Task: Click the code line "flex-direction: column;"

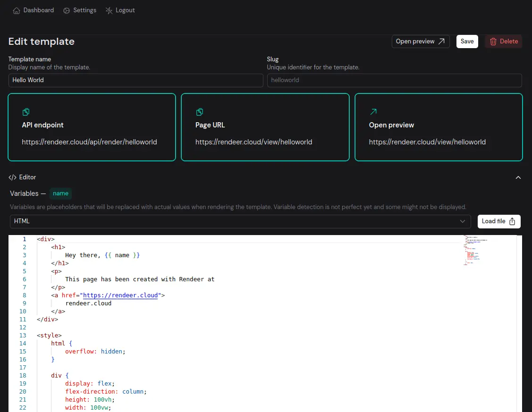Action: (106, 392)
